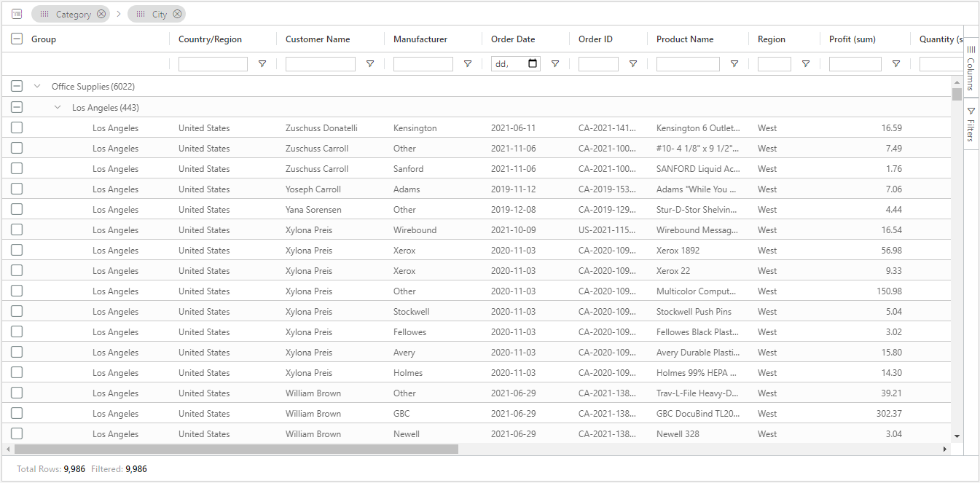Screen dimensions: 980x483
Task: Open Product Name filter funnel icon
Action: [x=734, y=64]
